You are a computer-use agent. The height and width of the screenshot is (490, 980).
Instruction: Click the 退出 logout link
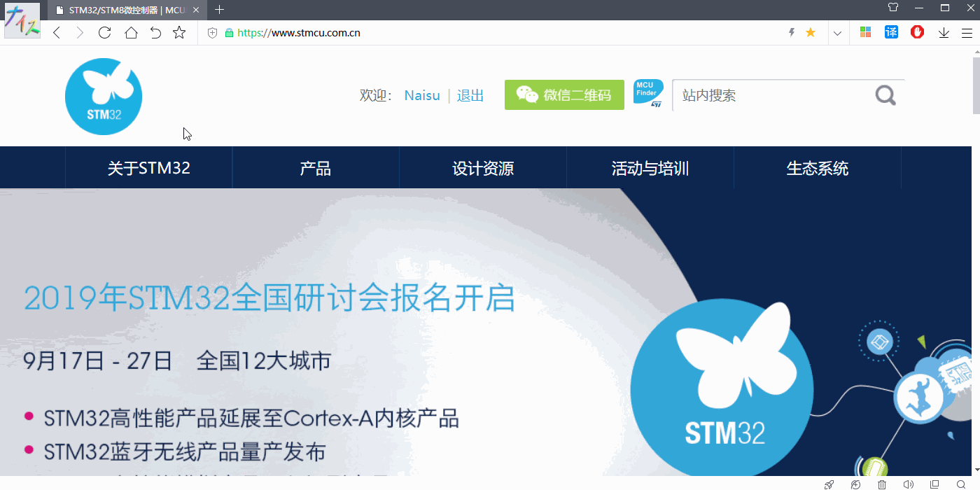click(x=470, y=96)
